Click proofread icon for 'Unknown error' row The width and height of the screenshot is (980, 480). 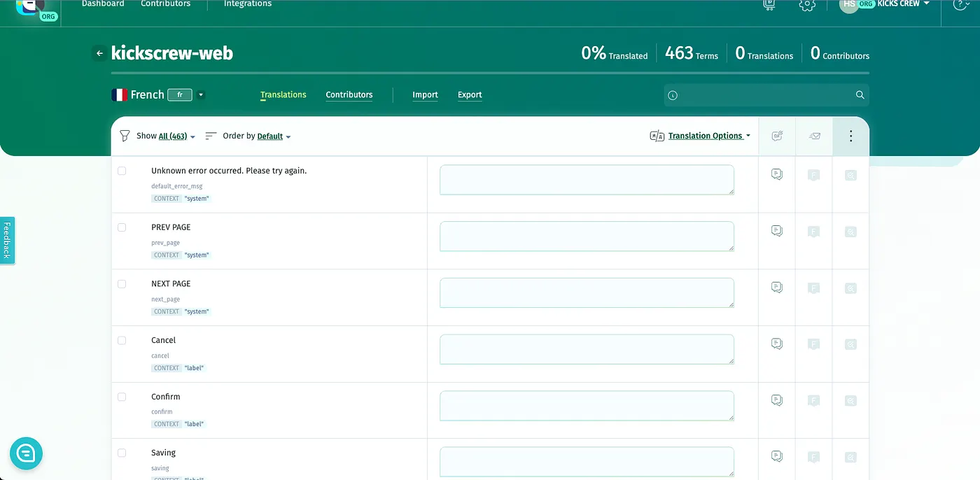[x=850, y=175]
